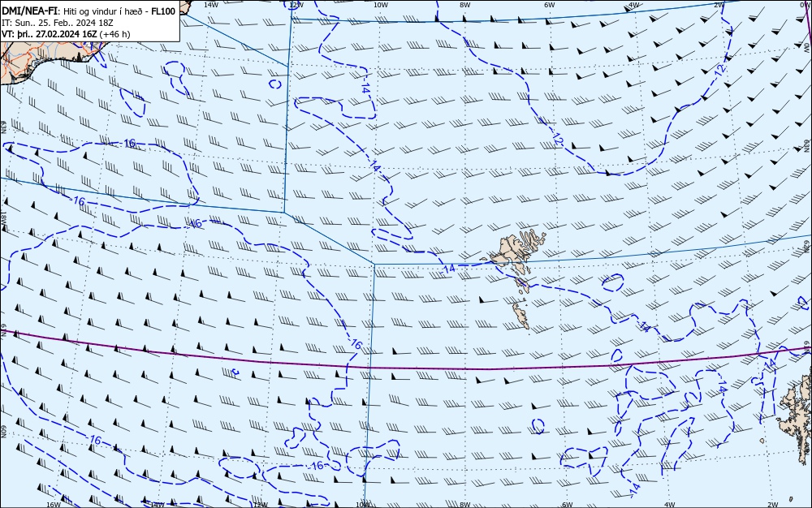Image resolution: width=812 pixels, height=508 pixels.
Task: Click the '10W' label on the top edge
Action: point(381,5)
